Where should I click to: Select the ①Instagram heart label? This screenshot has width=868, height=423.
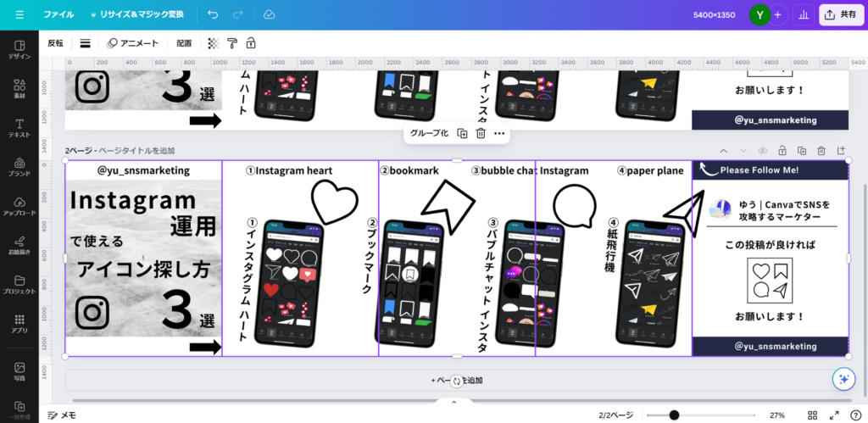pyautogui.click(x=289, y=170)
